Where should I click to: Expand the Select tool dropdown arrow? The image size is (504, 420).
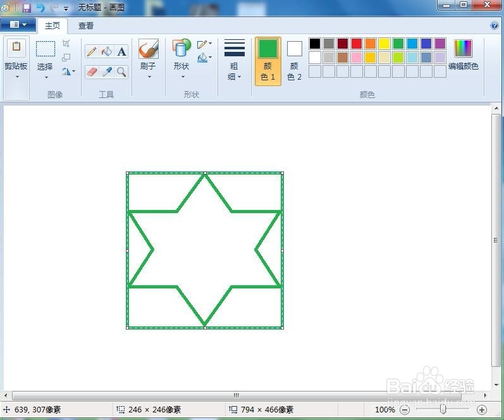tap(46, 78)
